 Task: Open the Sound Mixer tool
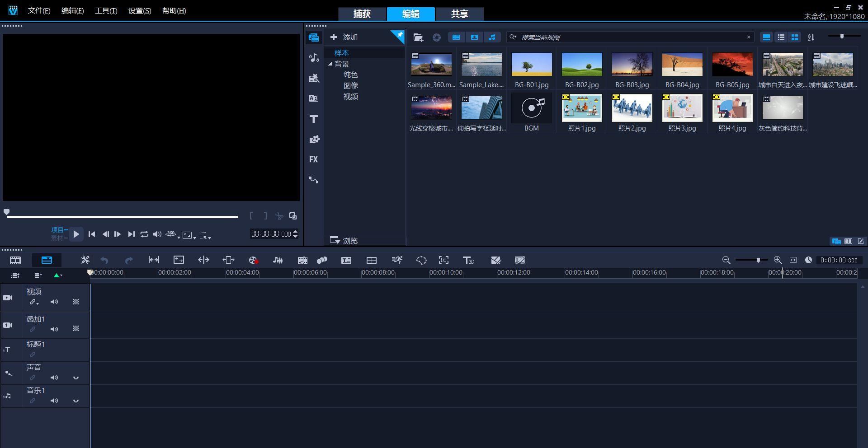[x=278, y=260]
